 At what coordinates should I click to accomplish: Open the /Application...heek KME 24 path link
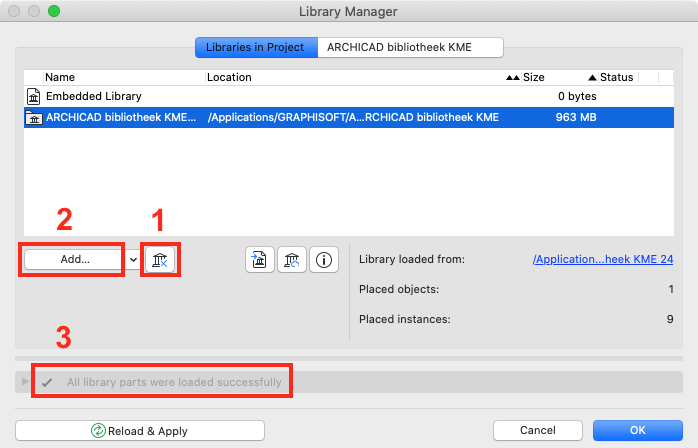click(603, 259)
